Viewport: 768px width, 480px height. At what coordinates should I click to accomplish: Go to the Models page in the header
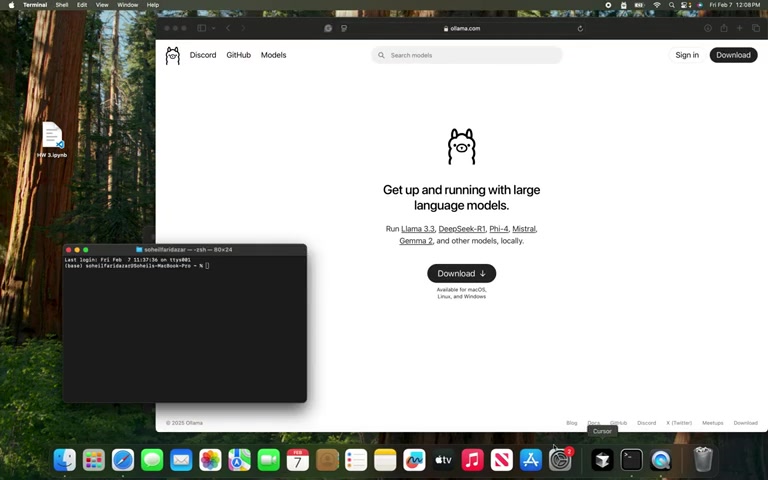pos(273,55)
